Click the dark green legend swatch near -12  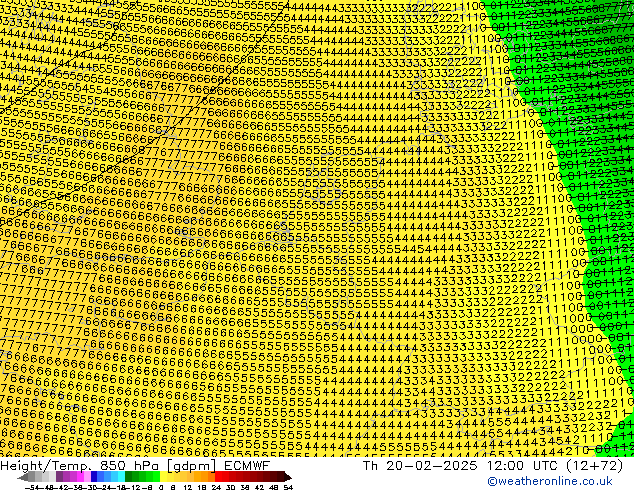tap(129, 476)
